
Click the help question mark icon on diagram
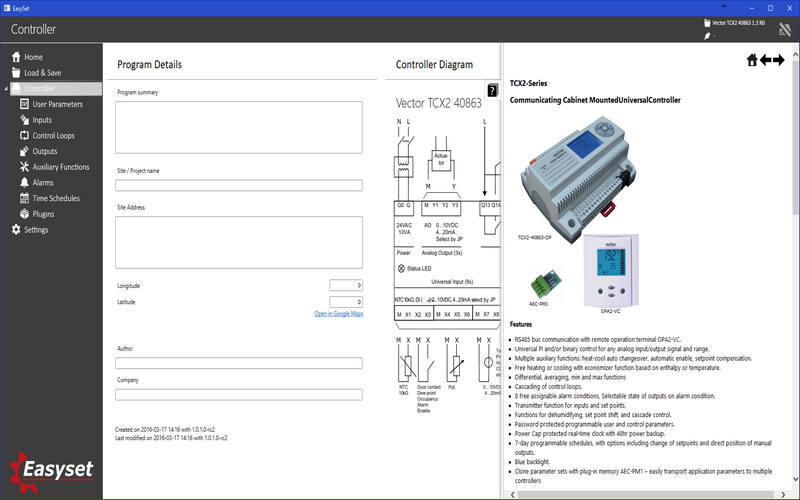[x=492, y=91]
